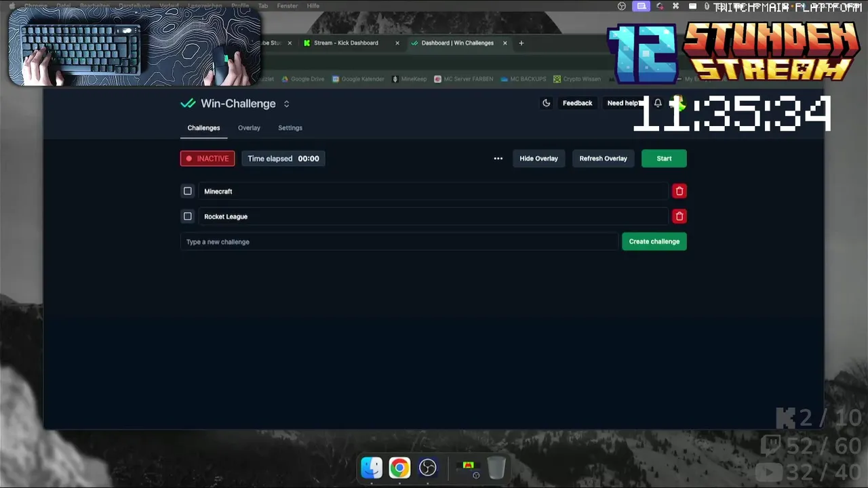
Task: Open the MC Server FARBEN bookmark
Action: [x=464, y=79]
